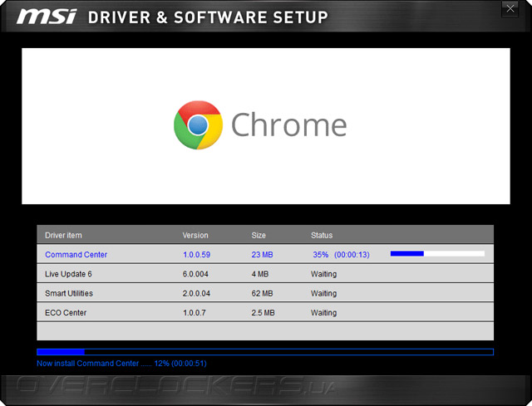The height and width of the screenshot is (406, 532).
Task: Select the 'Live Update 6' row
Action: pos(265,274)
